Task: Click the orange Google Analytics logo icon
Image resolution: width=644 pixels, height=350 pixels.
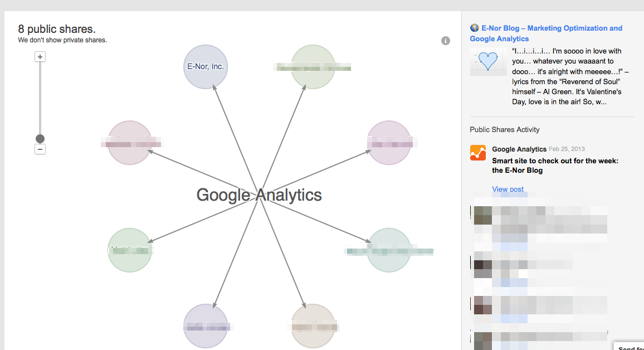Action: 478,153
